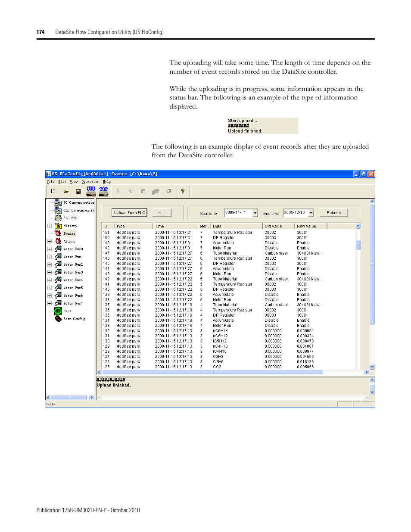
Task: Click the event table's vertical scrollbar thumb
Action: tap(358, 245)
